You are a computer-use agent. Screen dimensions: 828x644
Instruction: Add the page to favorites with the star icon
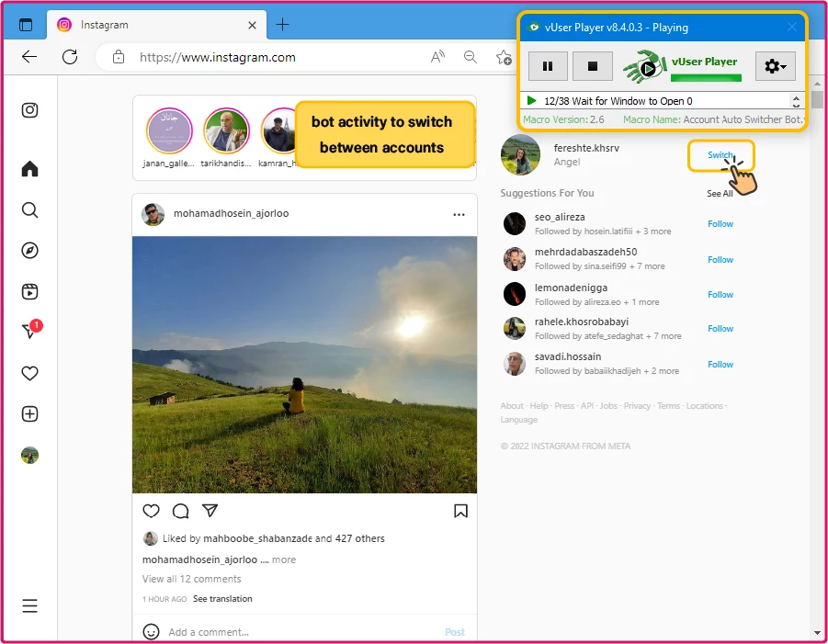coord(504,56)
